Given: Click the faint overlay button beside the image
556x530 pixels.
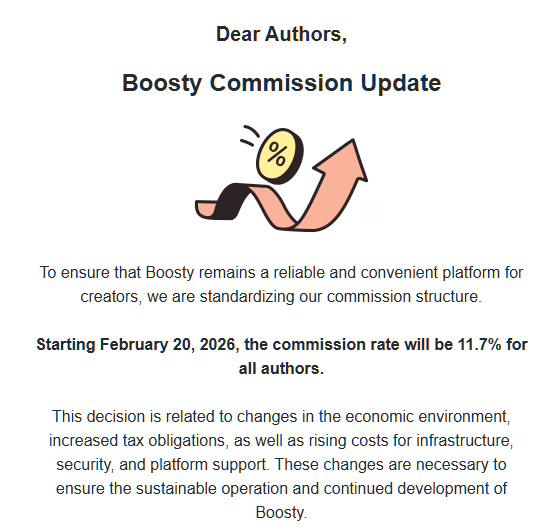Looking at the screenshot, I should pyautogui.click(x=372, y=212).
